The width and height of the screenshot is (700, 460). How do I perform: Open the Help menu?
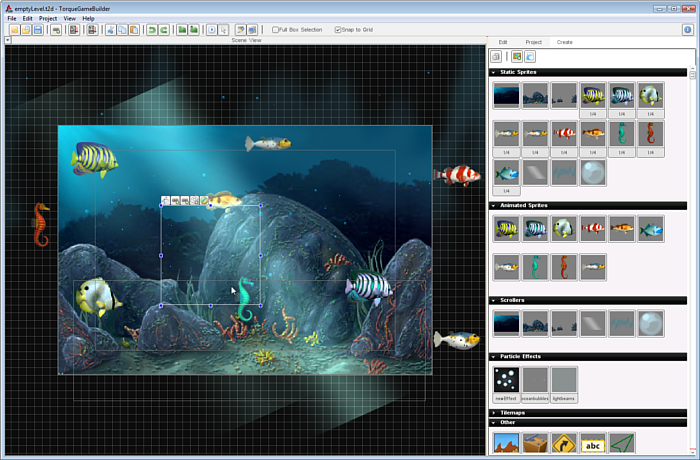(x=88, y=18)
